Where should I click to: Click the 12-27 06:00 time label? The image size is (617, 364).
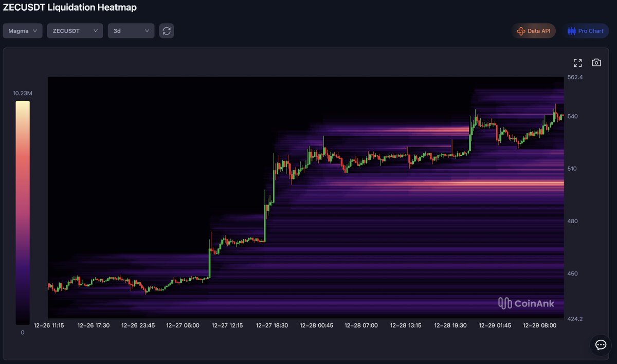click(183, 325)
